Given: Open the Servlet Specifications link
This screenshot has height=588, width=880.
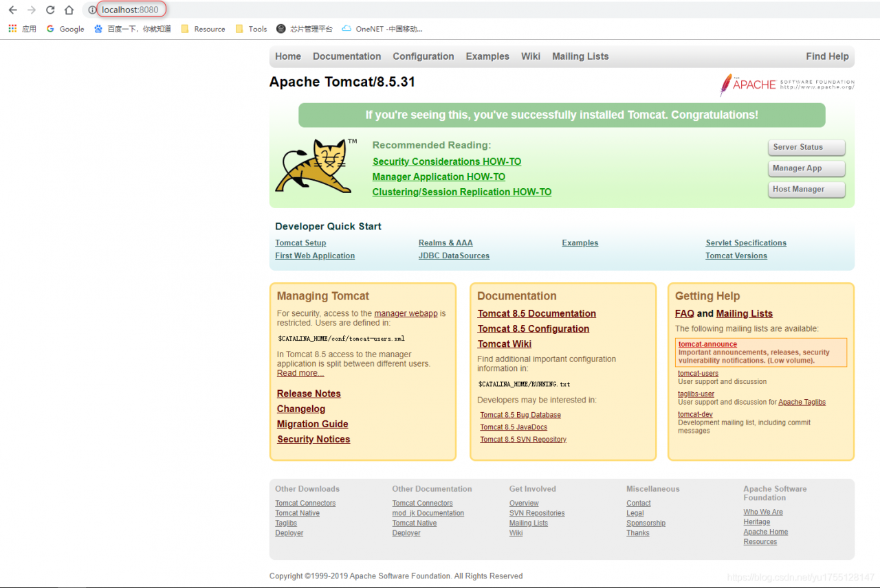Looking at the screenshot, I should [746, 242].
